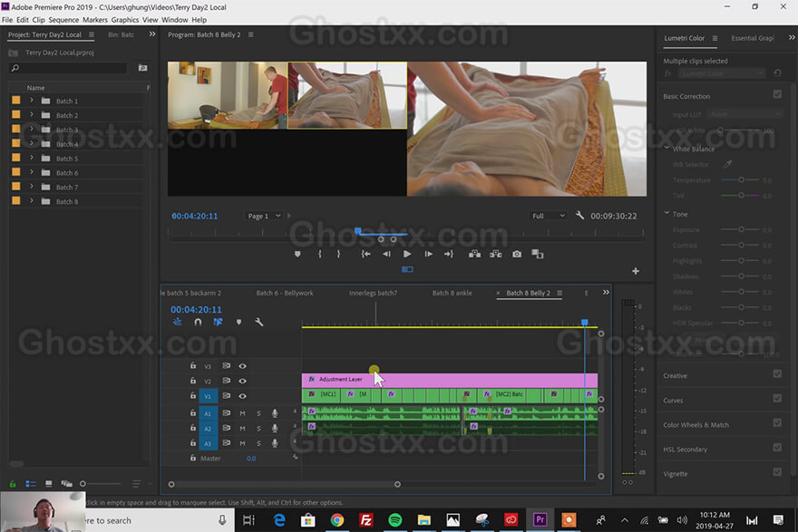Open the Sequence menu
Screen dimensions: 798x532
point(63,20)
